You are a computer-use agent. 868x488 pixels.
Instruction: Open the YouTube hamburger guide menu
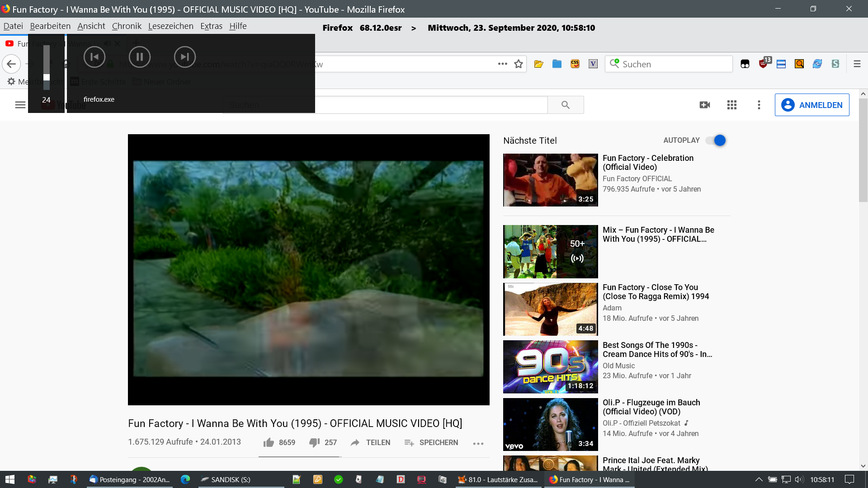(20, 105)
